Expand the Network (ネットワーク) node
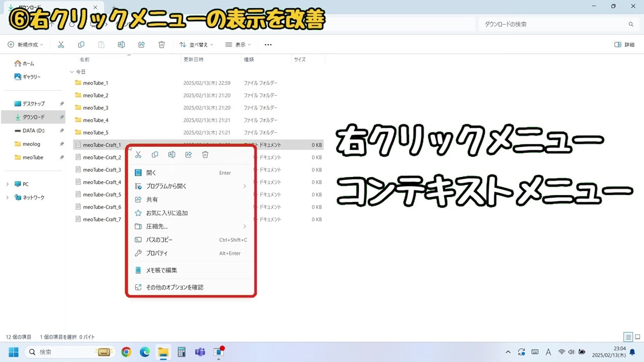The image size is (644, 362). (7, 198)
